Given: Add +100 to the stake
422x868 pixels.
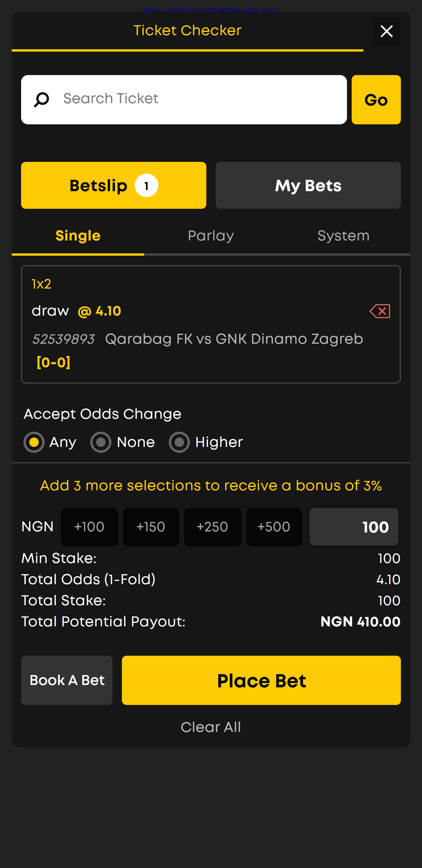Looking at the screenshot, I should 89,527.
